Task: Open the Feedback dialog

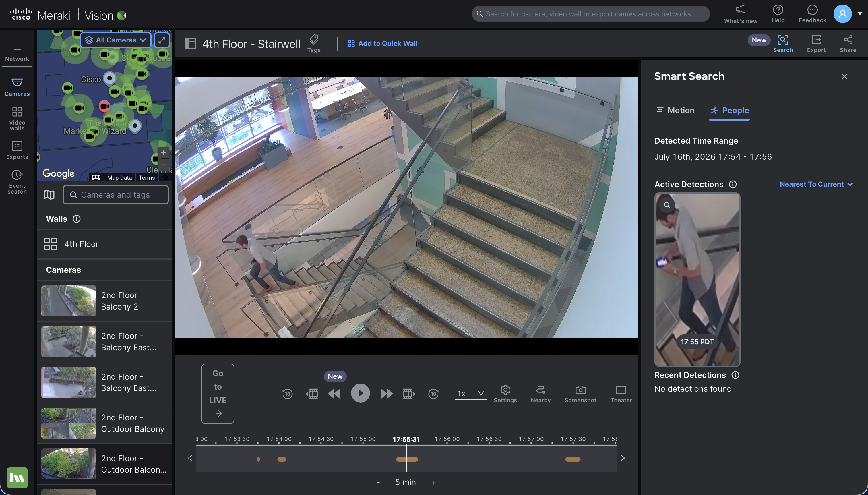Action: pyautogui.click(x=812, y=14)
